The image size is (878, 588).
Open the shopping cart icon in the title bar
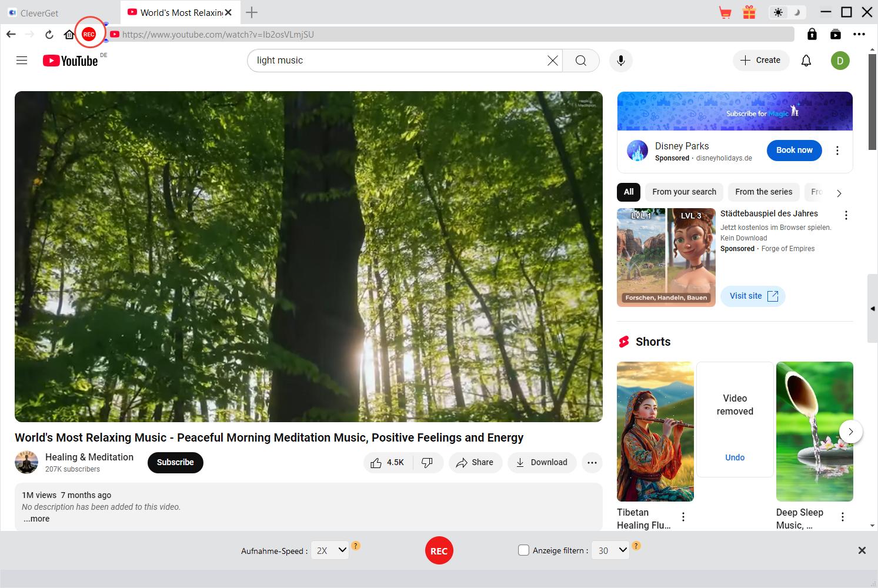725,12
